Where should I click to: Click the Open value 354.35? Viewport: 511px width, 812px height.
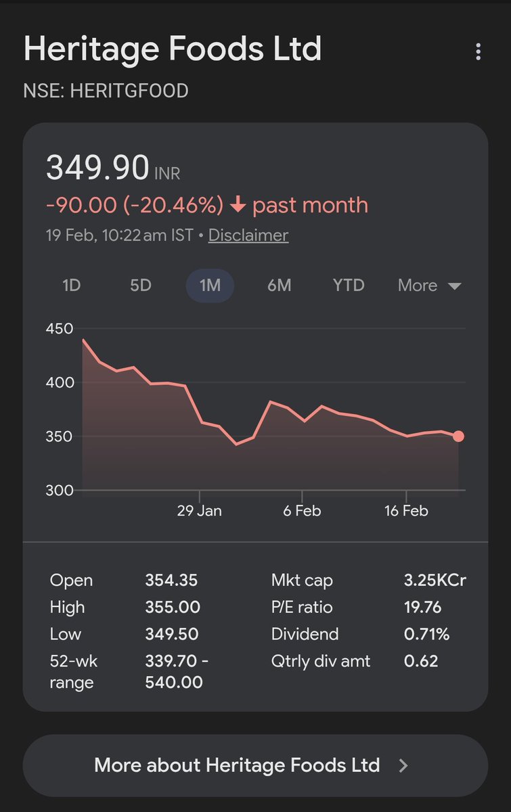pos(171,581)
